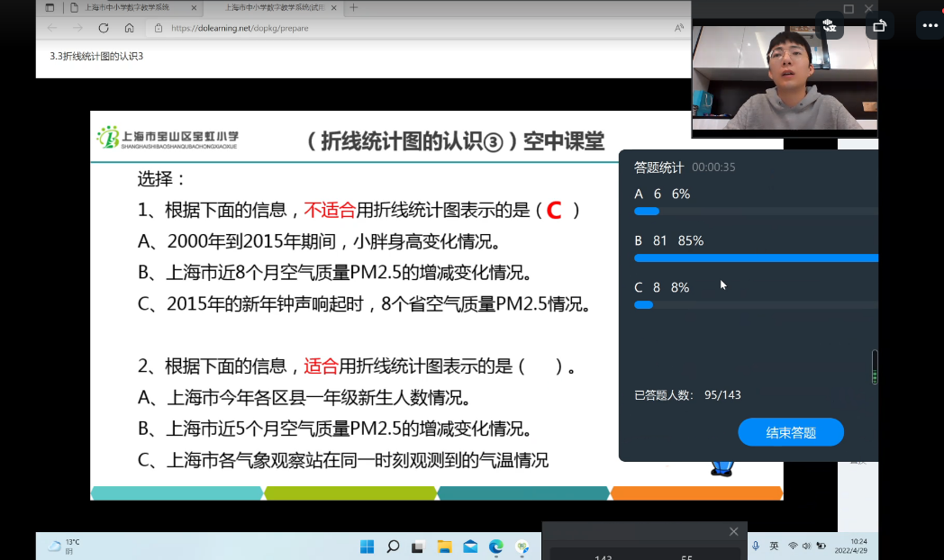Select the second 教学系统试用 browser tab

268,7
